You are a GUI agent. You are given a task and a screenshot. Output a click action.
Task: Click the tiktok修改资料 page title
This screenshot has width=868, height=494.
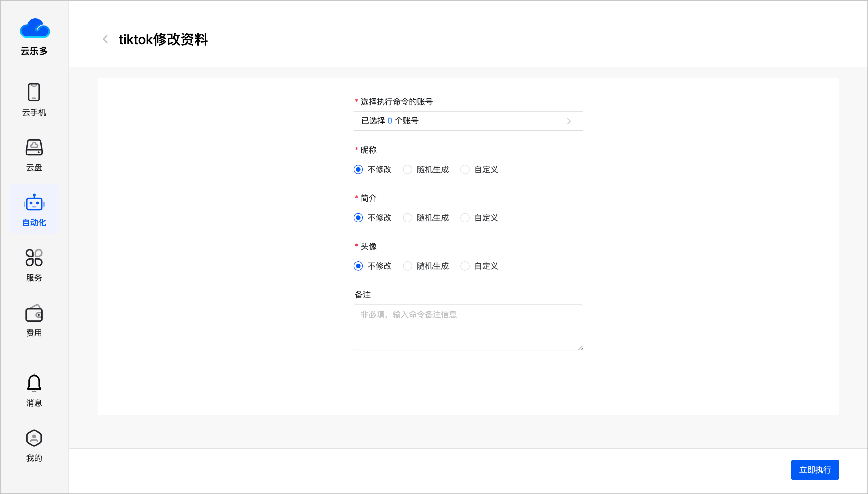coord(163,39)
